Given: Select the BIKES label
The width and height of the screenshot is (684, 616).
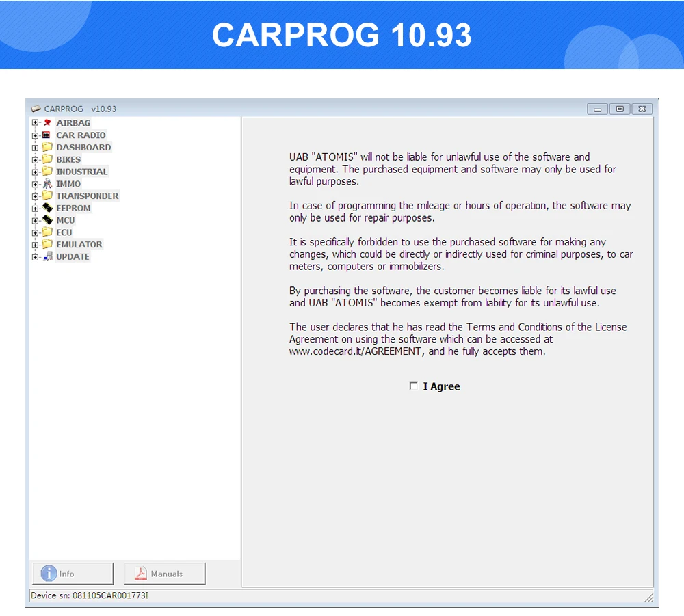Looking at the screenshot, I should click(x=68, y=159).
